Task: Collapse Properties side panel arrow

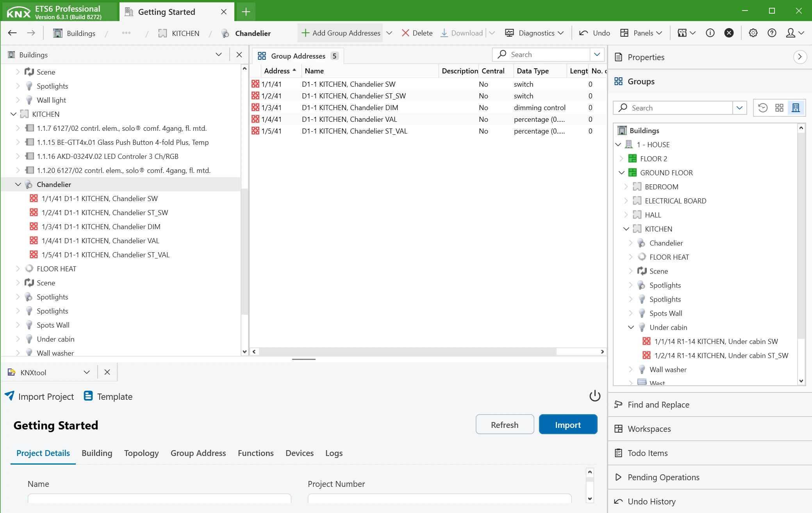Action: point(800,57)
